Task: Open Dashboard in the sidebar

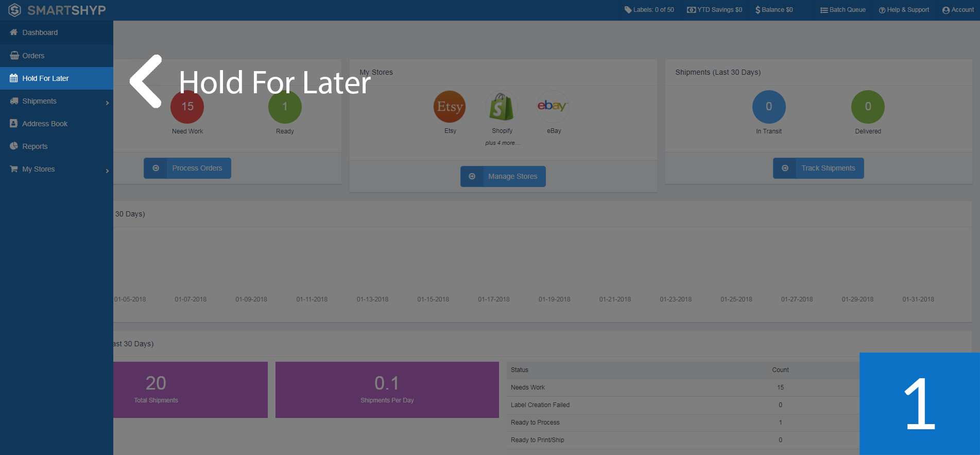Action: click(x=57, y=32)
